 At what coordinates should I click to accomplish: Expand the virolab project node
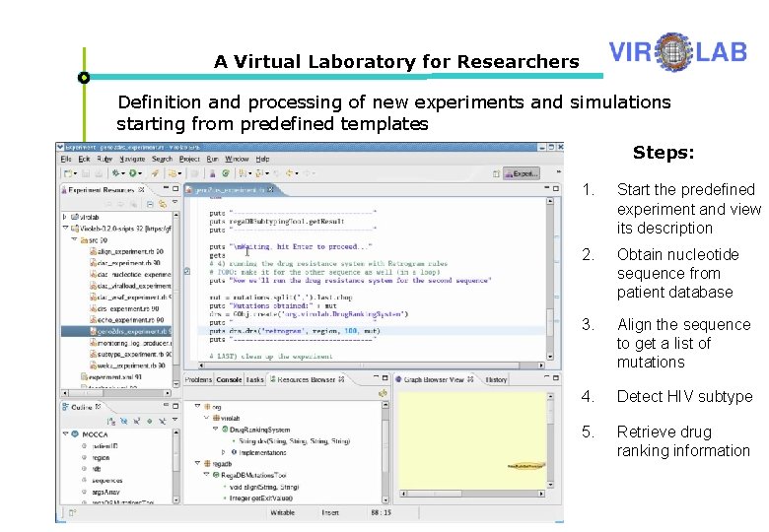coord(65,217)
